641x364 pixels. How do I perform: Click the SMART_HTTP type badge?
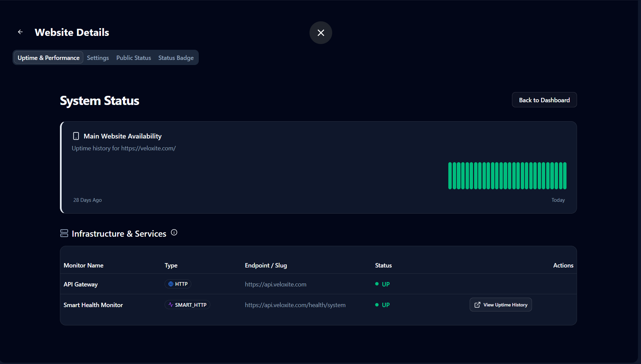point(187,305)
